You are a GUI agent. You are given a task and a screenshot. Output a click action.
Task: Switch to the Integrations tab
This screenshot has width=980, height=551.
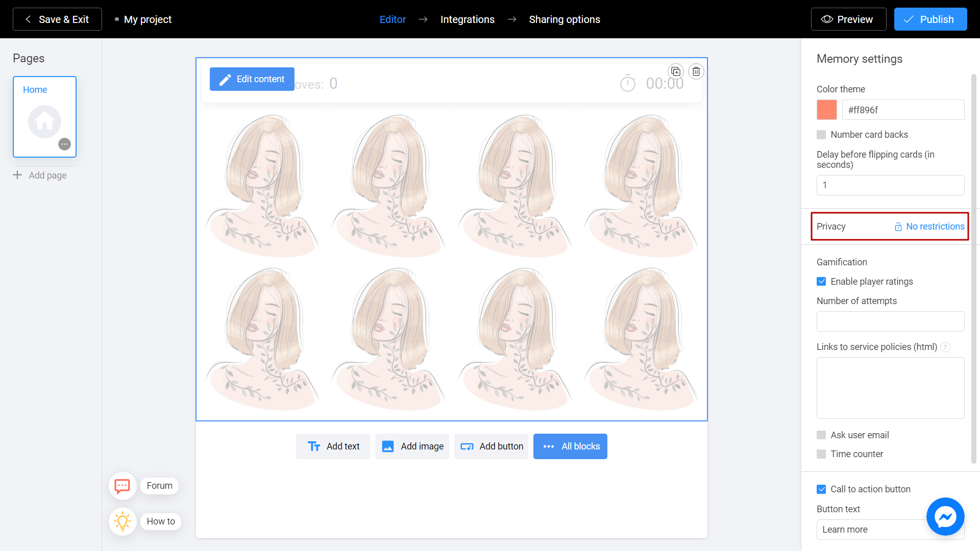pos(467,19)
